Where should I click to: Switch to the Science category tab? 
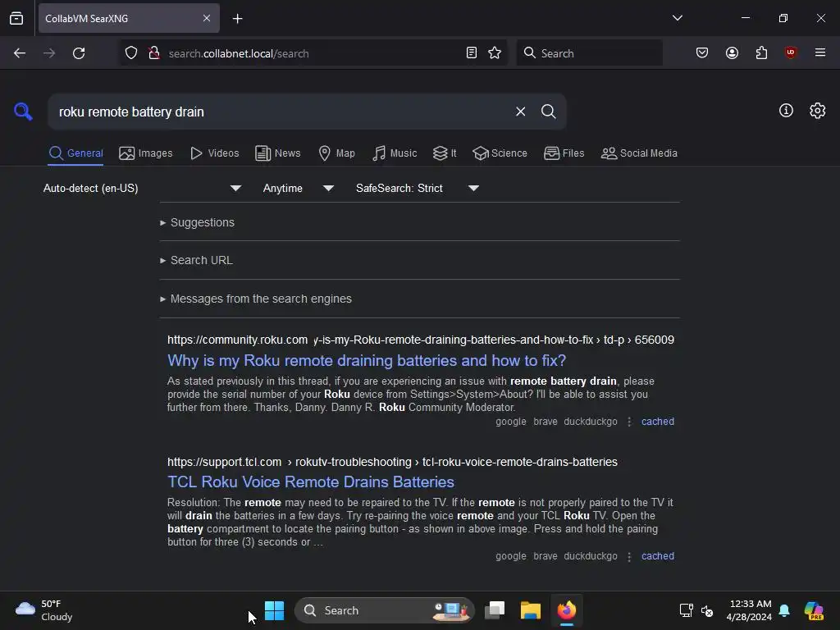pos(500,153)
